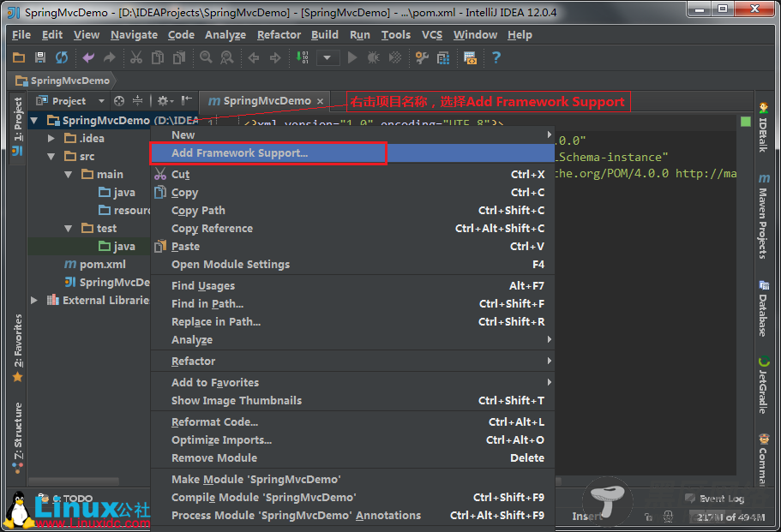The image size is (781, 532).
Task: Choose Copy Path in the context menu
Action: point(352,211)
